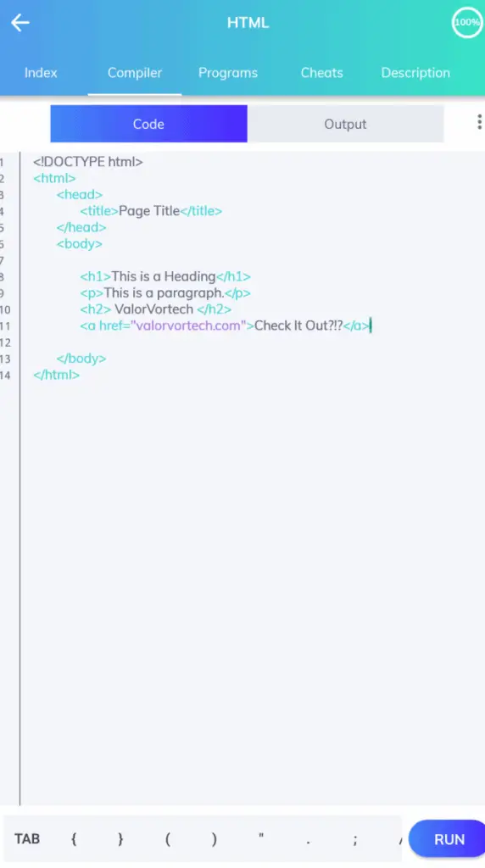Open the Cheats tab
Viewport: 485px width, 868px height.
(x=321, y=73)
